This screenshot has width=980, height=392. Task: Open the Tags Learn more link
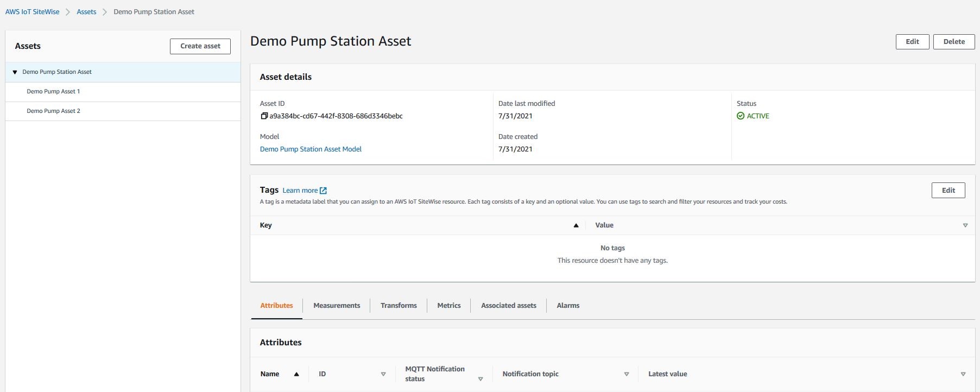300,191
